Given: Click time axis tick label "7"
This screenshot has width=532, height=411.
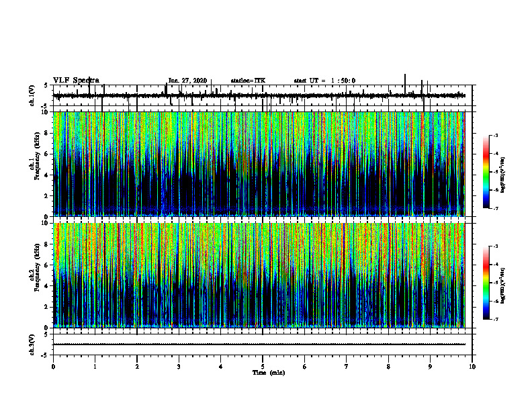Looking at the screenshot, I should point(347,367).
